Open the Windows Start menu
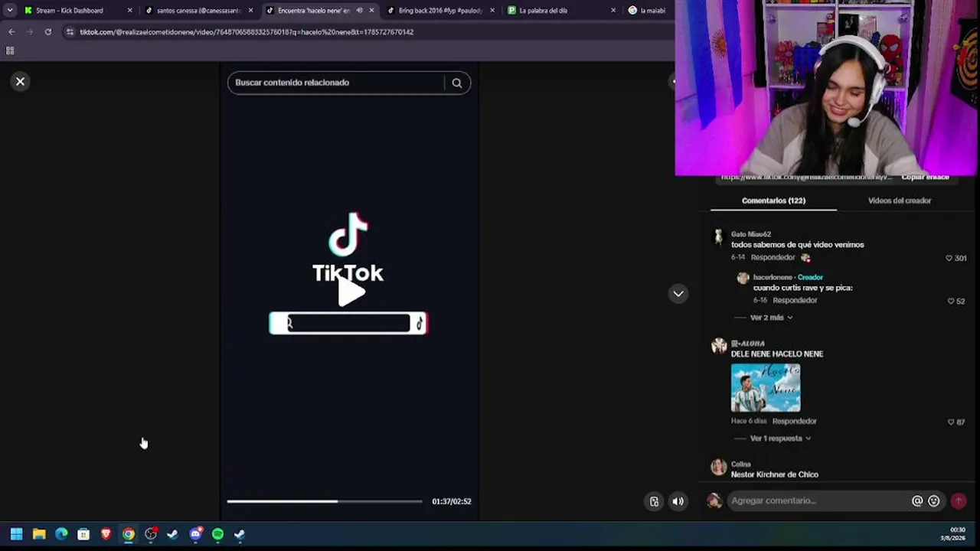The width and height of the screenshot is (980, 551). pos(16,534)
